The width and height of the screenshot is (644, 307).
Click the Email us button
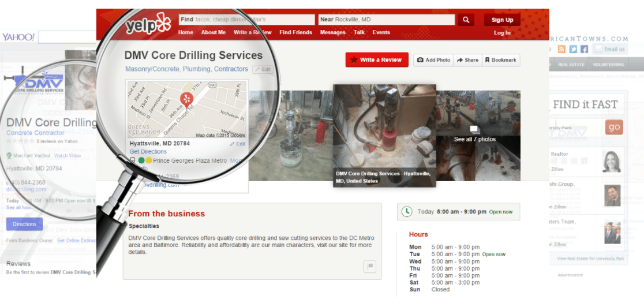(x=610, y=49)
